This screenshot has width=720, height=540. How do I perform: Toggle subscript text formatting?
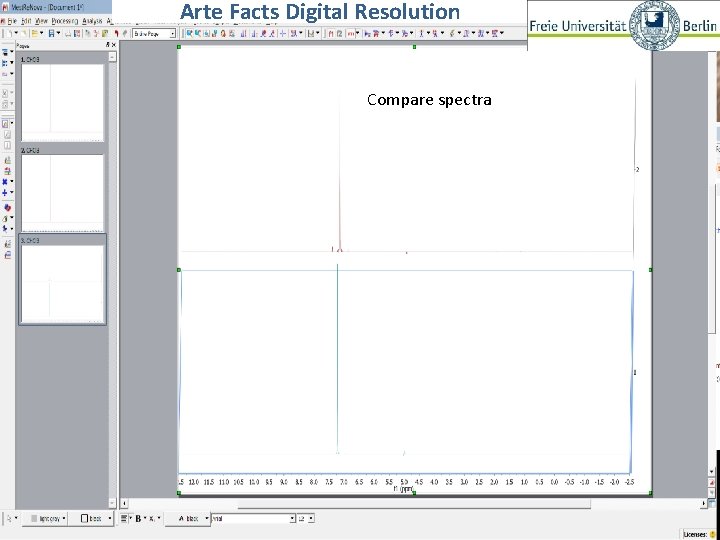coord(152,518)
